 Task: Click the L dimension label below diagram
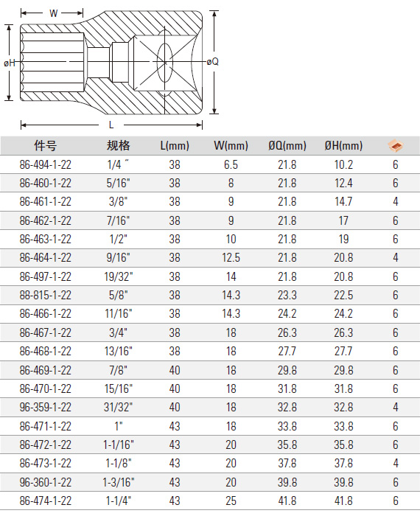click(111, 125)
